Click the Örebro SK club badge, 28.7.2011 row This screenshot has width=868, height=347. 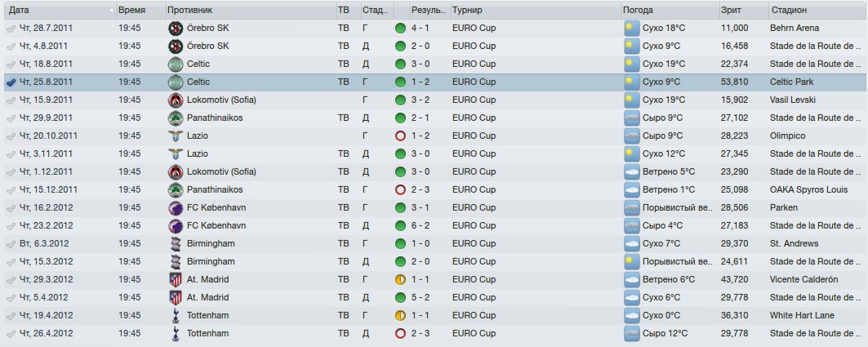(176, 29)
